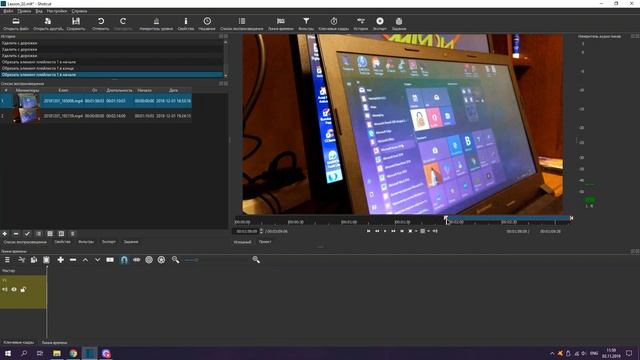Image resolution: width=640 pixels, height=360 pixels.
Task: Open timeline hamburger menu
Action: [7, 260]
